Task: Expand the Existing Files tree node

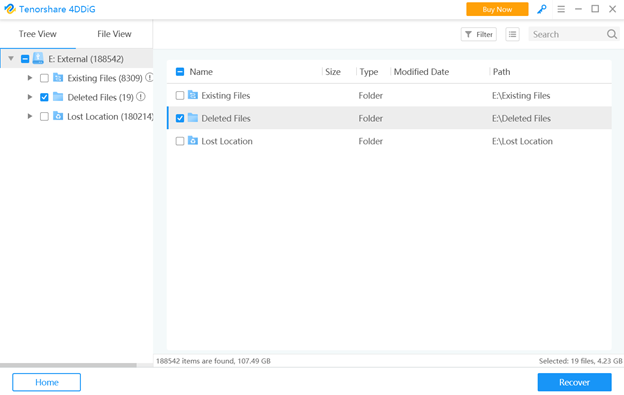Action: [30, 78]
